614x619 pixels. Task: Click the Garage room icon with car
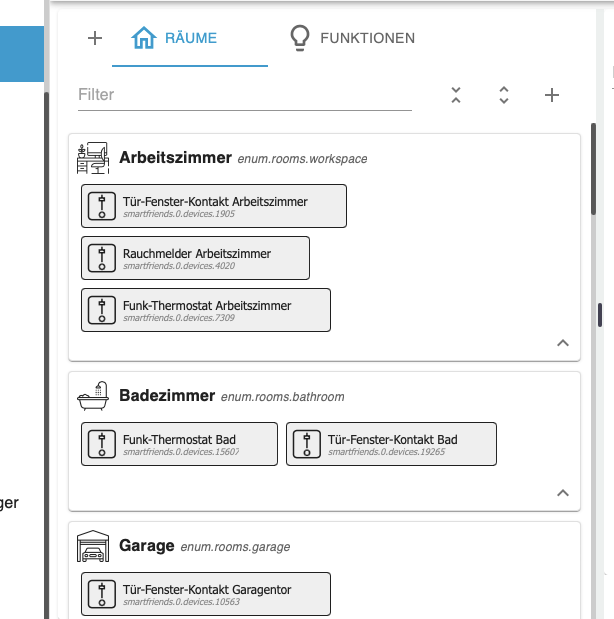[x=93, y=546]
